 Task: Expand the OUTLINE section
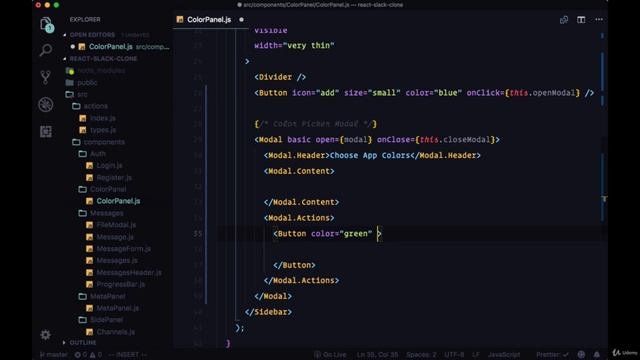click(83, 342)
